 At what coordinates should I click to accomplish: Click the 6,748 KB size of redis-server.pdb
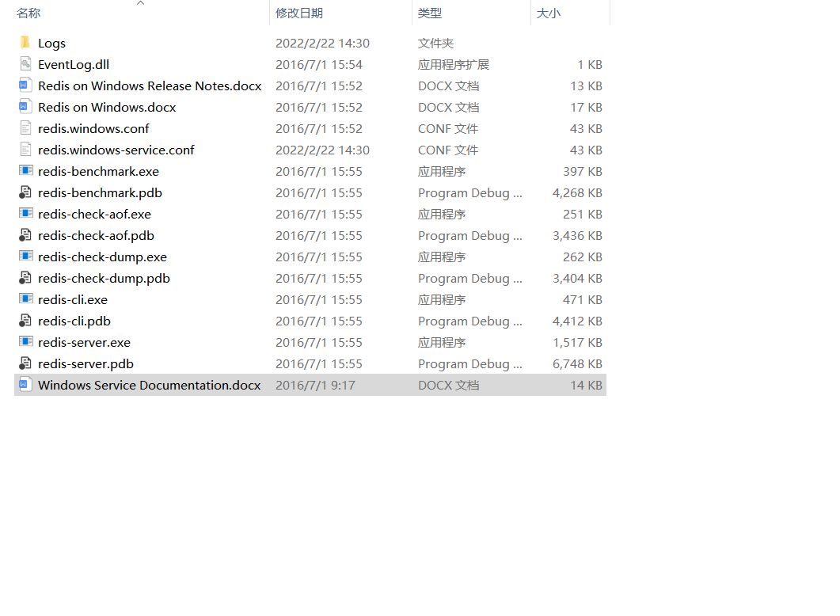577,364
